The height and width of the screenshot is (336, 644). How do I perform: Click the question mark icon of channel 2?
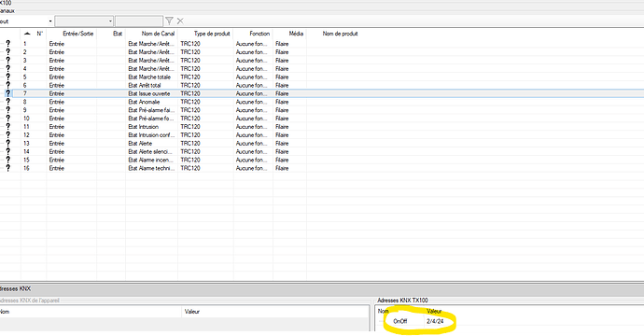tap(7, 51)
